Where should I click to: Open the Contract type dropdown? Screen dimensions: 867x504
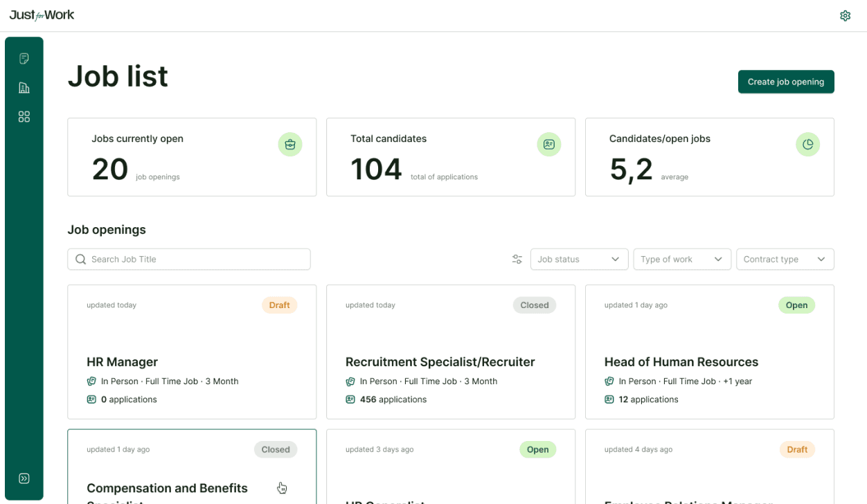[785, 259]
